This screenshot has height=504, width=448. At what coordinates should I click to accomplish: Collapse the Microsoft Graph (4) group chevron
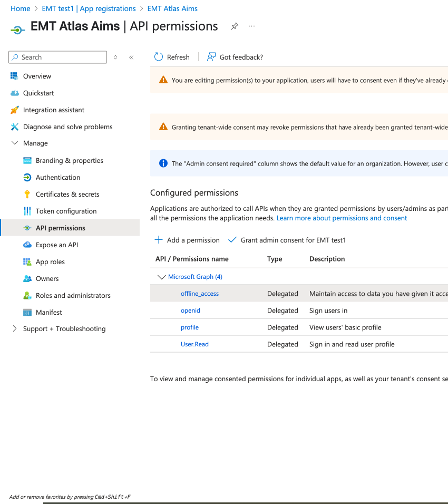pyautogui.click(x=161, y=277)
